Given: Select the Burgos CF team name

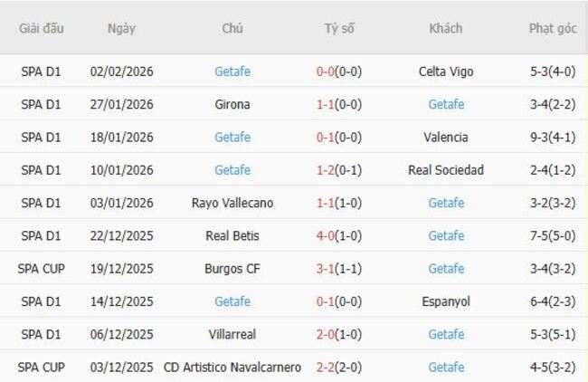Looking at the screenshot, I should [232, 268].
